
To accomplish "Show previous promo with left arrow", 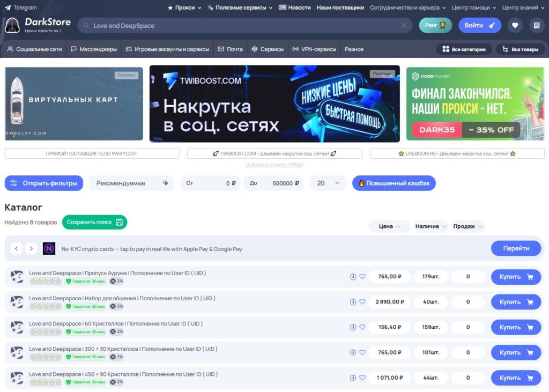I will click(16, 248).
